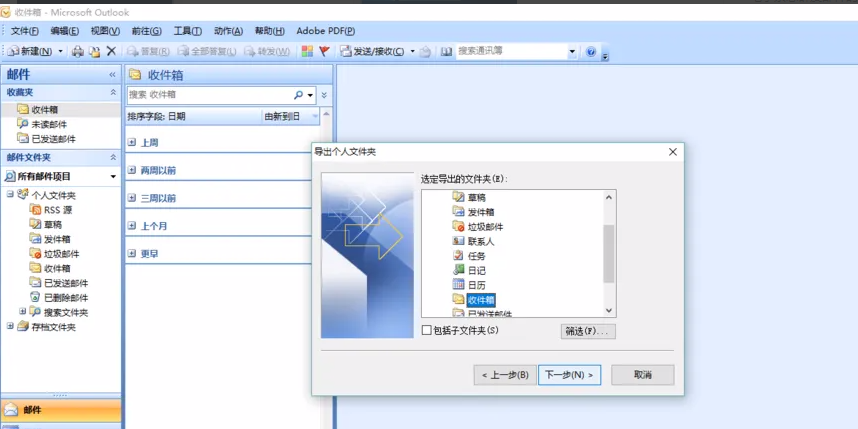Click the Print icon in toolbar
This screenshot has height=429, width=858.
point(78,51)
